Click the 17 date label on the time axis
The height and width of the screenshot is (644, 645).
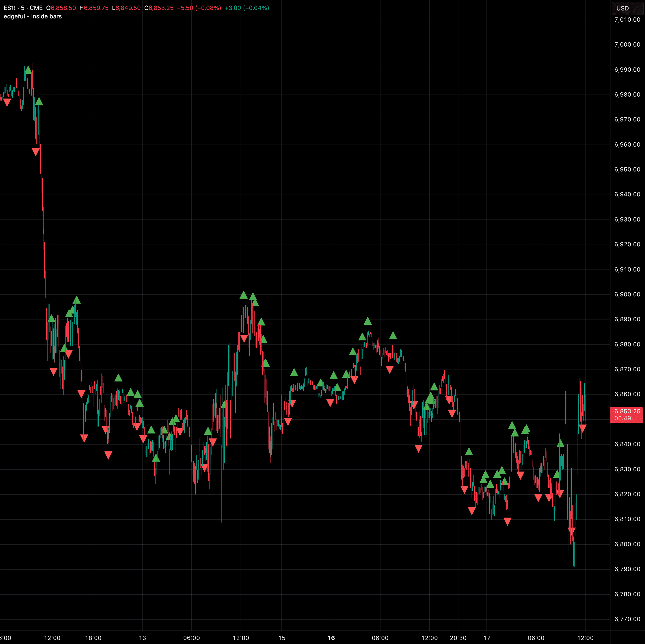(x=487, y=638)
